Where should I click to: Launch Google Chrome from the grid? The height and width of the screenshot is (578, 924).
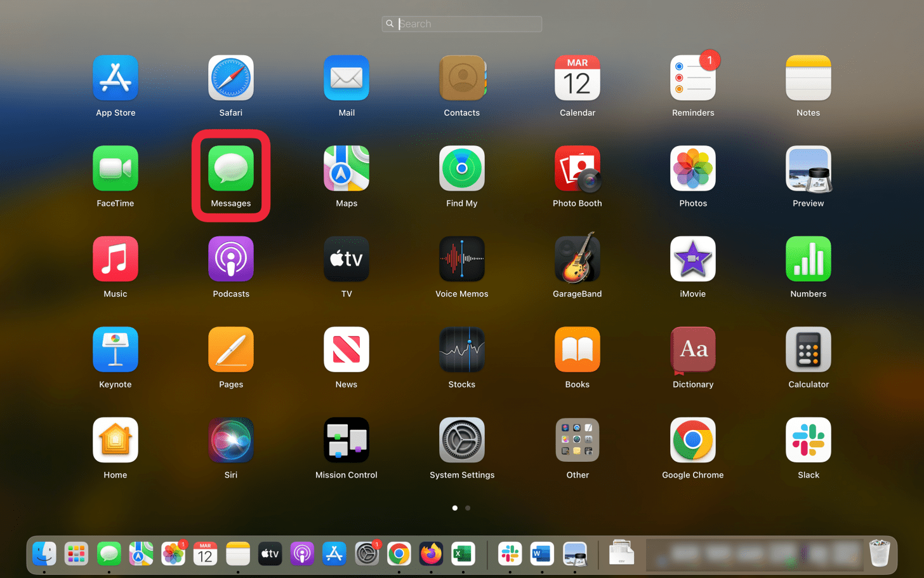(x=692, y=440)
